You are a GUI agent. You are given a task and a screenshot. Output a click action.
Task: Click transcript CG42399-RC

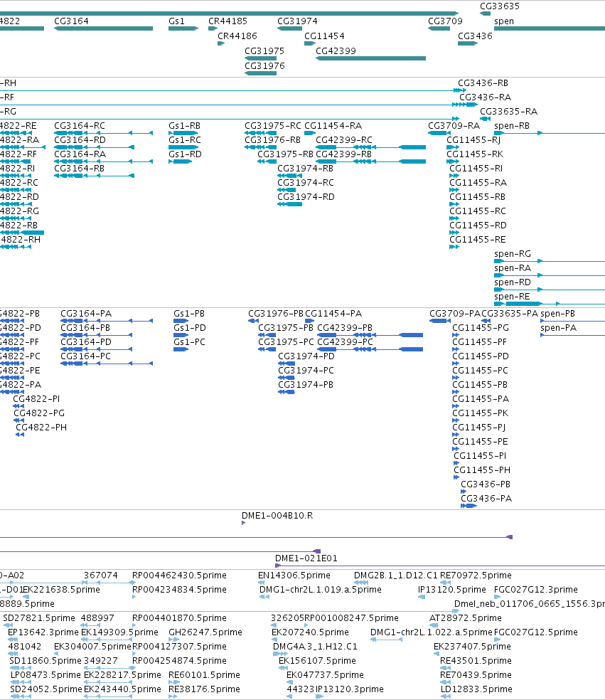[x=344, y=140]
